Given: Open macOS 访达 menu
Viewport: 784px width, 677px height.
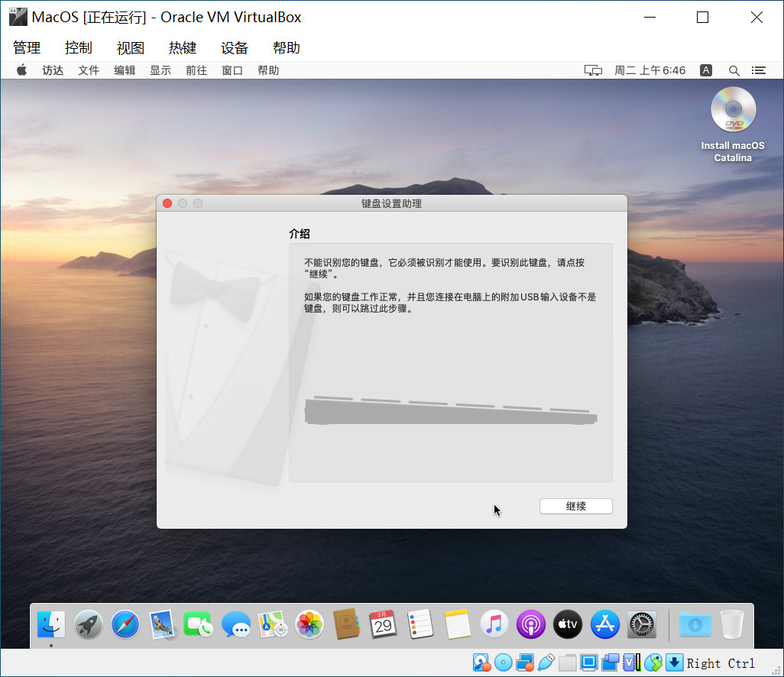Looking at the screenshot, I should coord(53,70).
